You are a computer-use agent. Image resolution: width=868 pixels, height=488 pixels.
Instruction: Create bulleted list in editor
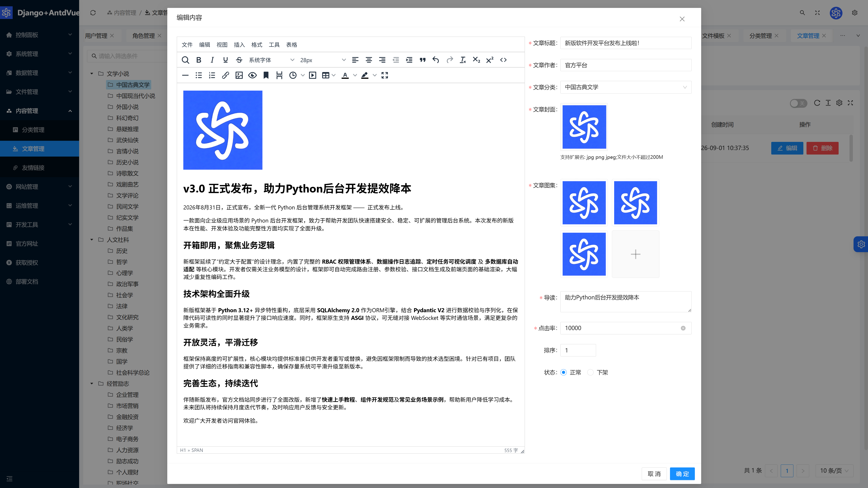pos(199,75)
